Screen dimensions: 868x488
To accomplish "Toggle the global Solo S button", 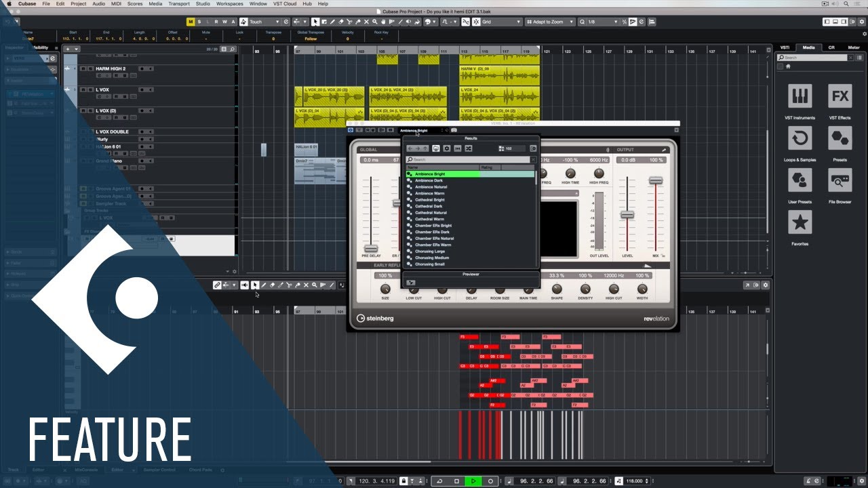I will 199,22.
